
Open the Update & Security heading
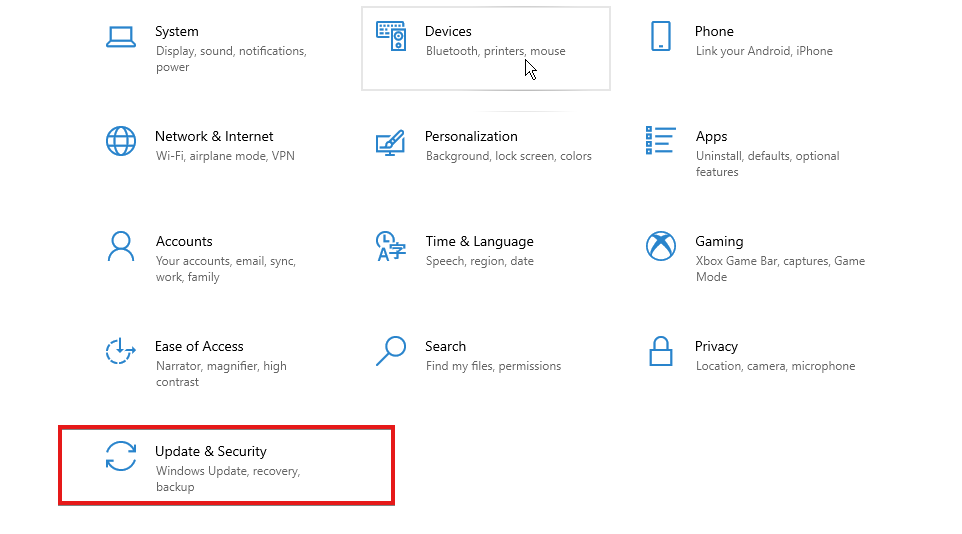[x=211, y=452]
